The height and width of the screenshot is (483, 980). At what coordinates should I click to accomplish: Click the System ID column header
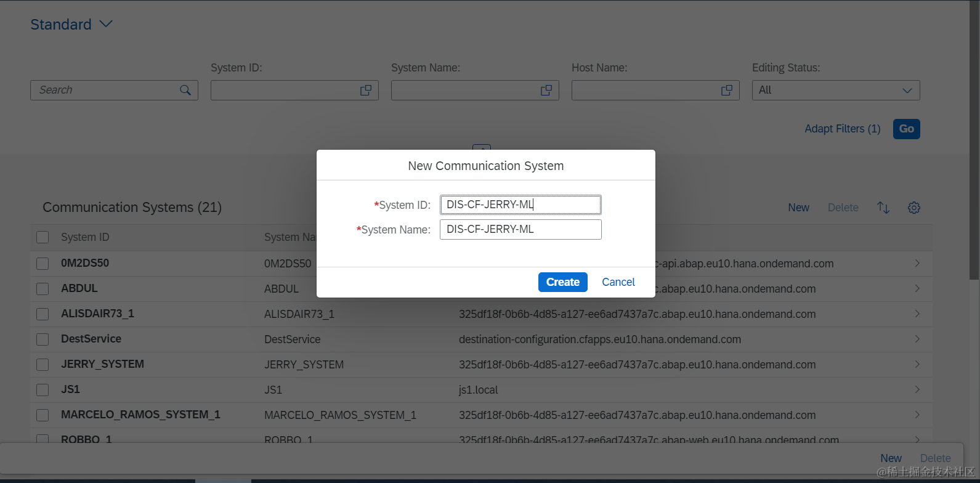point(85,237)
